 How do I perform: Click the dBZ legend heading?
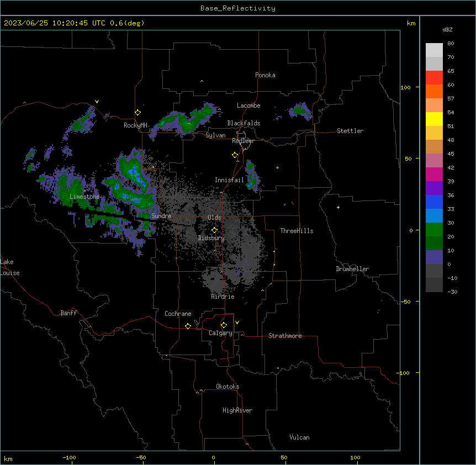coord(447,30)
